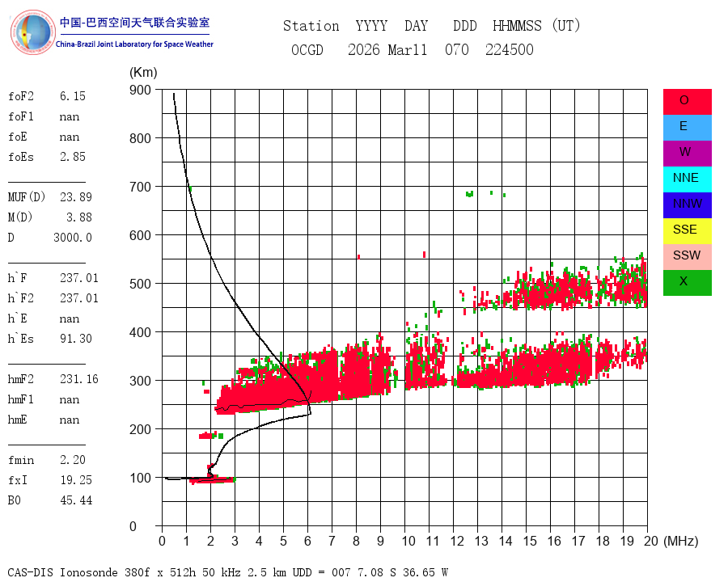728x582 pixels.
Task: Select the red O legend swatch
Action: pos(687,102)
